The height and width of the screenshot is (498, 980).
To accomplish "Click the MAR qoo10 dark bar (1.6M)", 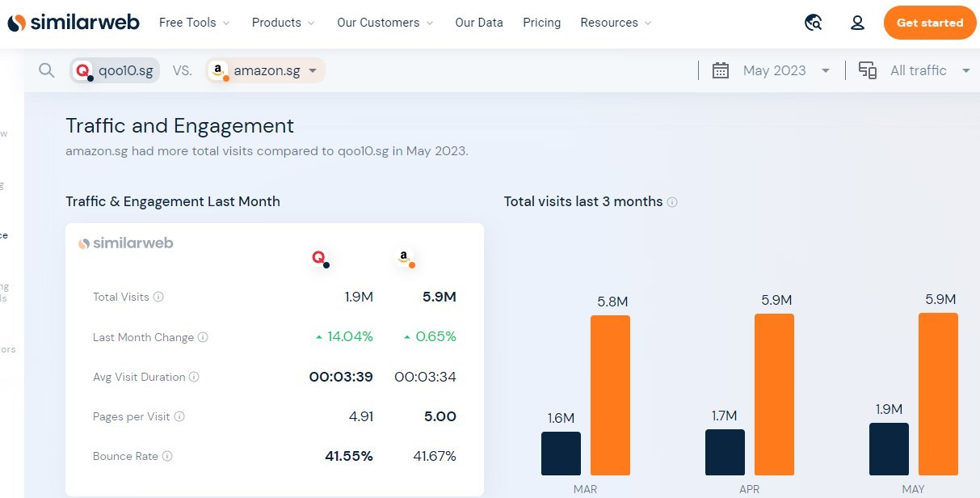I will pyautogui.click(x=561, y=454).
